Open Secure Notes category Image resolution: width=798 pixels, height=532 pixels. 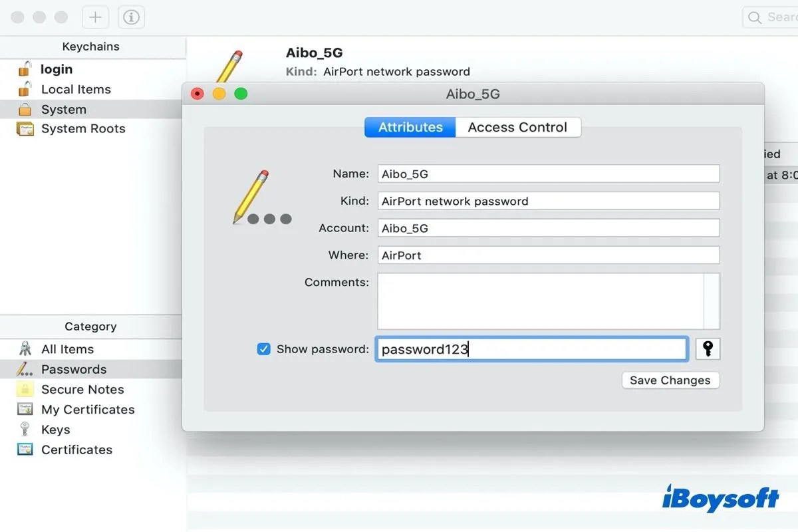tap(82, 389)
